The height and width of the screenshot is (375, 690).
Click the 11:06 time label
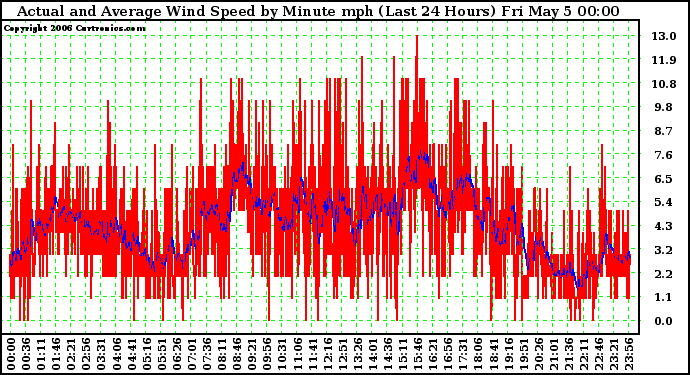click(x=297, y=354)
